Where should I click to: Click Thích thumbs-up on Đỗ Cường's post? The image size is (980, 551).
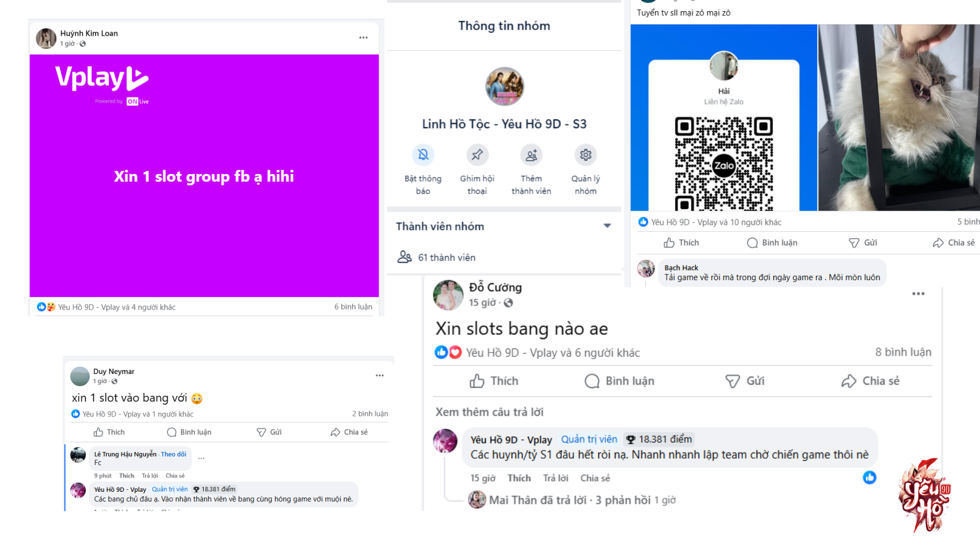(x=477, y=381)
